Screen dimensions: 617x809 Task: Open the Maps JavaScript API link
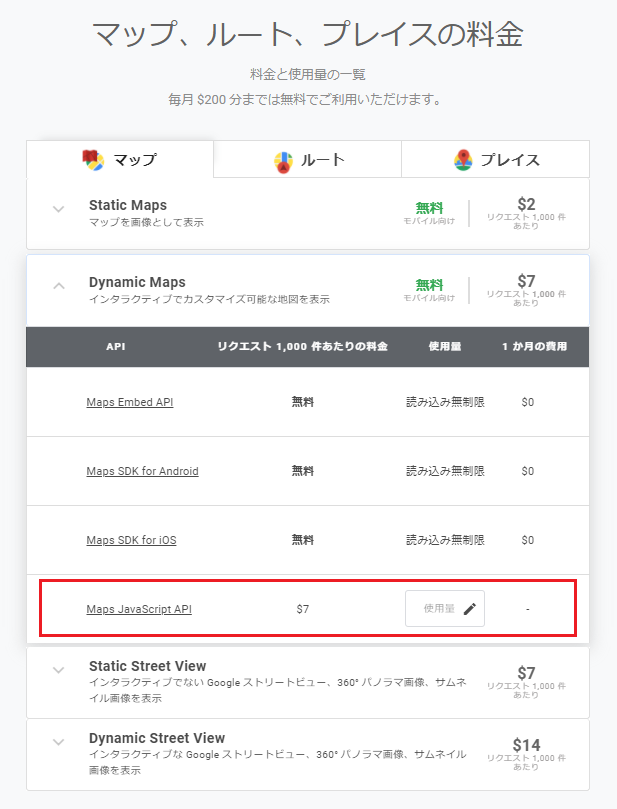click(x=139, y=609)
